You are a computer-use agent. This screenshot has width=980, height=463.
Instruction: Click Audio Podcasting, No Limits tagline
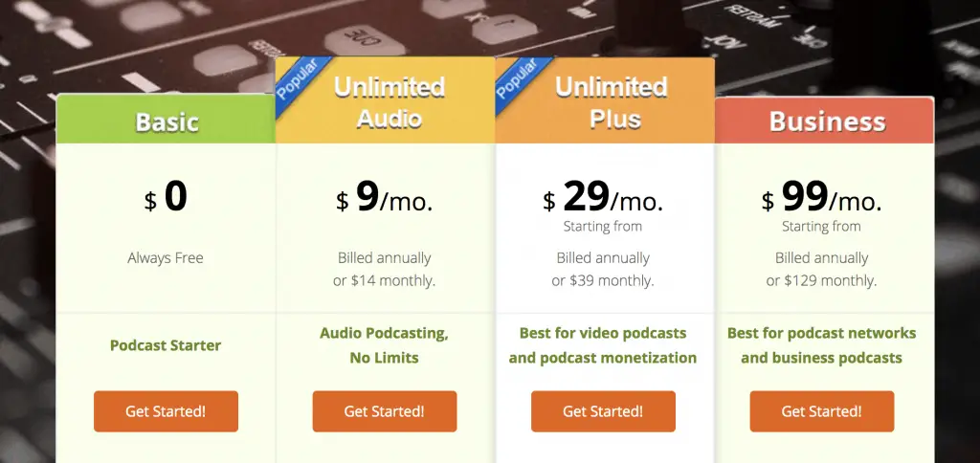(385, 345)
